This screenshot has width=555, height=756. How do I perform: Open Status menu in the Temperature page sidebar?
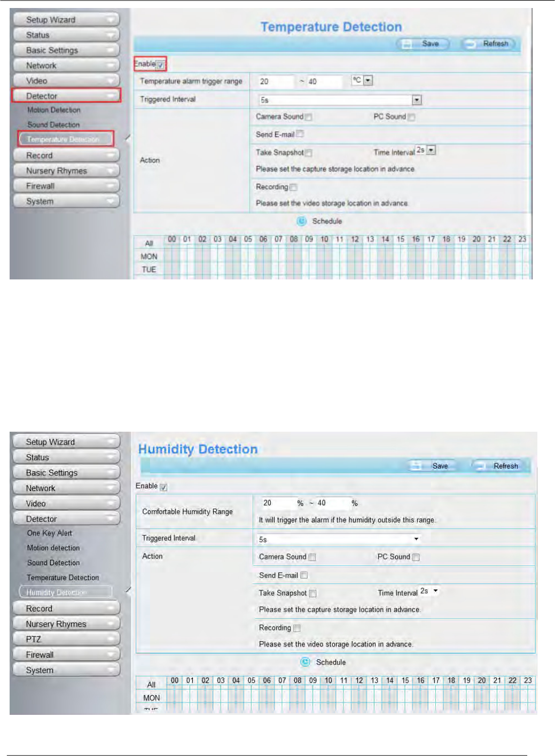click(x=66, y=35)
